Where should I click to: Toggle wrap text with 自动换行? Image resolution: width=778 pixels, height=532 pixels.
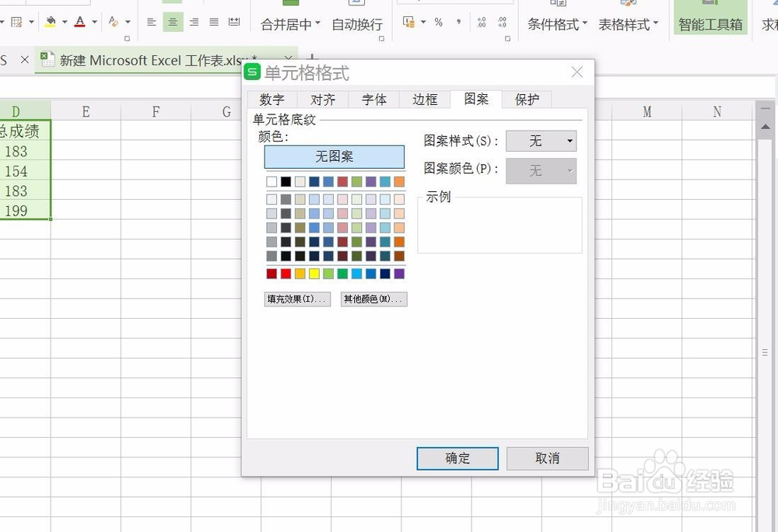356,23
